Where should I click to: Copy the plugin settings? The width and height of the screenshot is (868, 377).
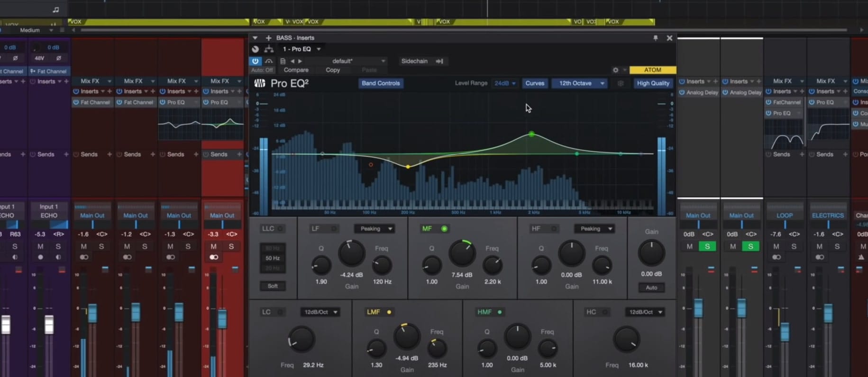(333, 70)
